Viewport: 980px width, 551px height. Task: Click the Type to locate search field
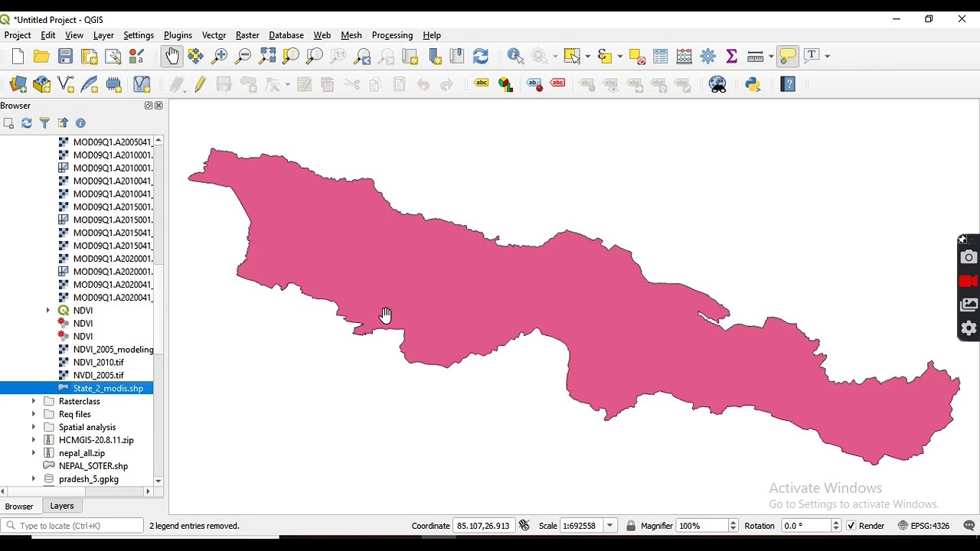73,526
